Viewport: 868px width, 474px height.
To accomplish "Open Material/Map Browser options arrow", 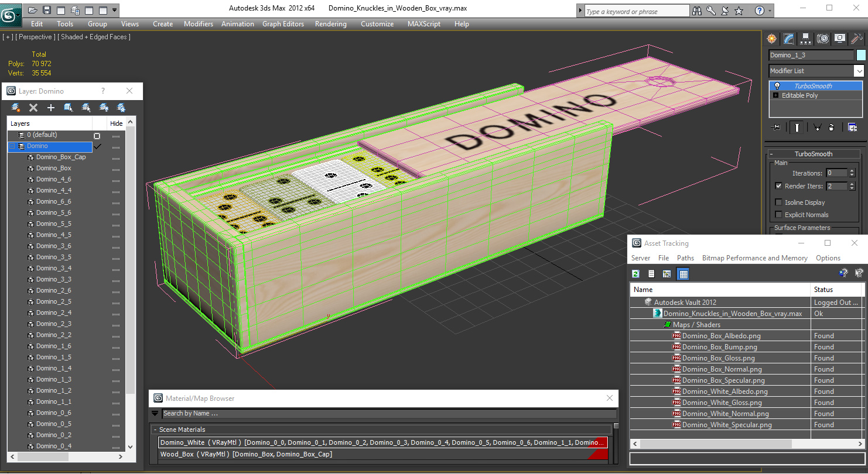I will 155,413.
